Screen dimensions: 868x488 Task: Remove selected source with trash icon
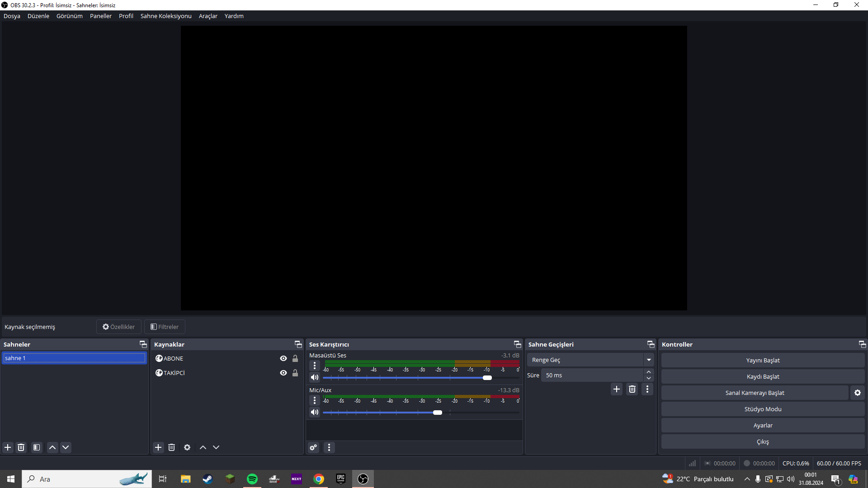pyautogui.click(x=171, y=447)
